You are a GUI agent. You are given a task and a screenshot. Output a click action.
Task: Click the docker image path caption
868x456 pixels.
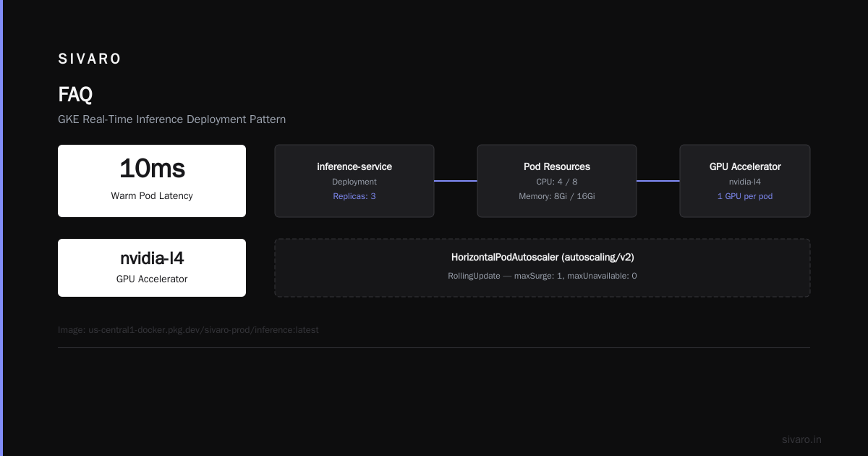[x=188, y=330]
